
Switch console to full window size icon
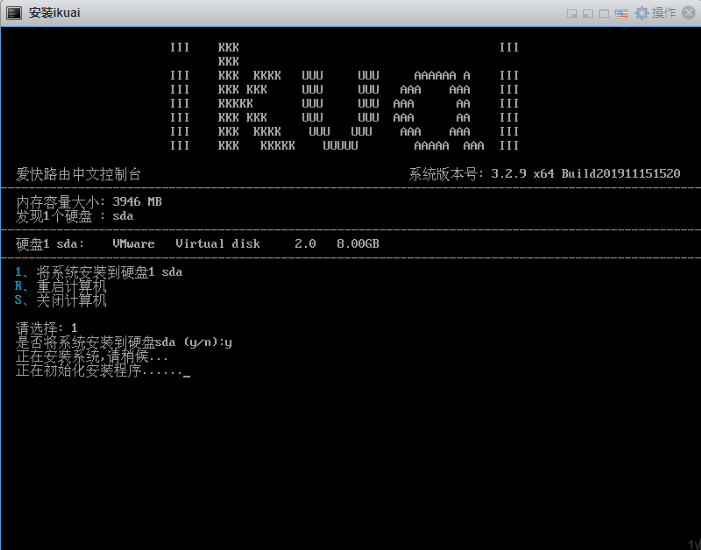(x=604, y=13)
